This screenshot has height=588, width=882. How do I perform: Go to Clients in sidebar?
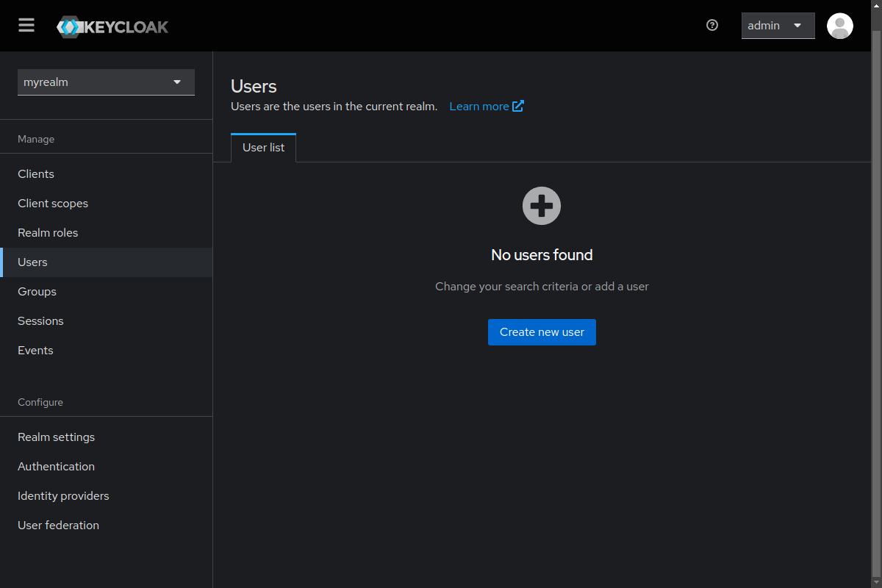(36, 174)
